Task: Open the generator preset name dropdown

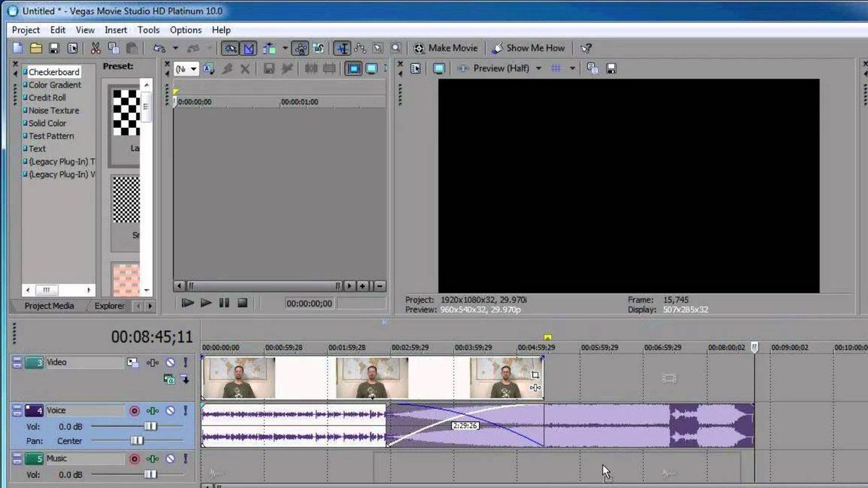Action: tap(187, 68)
